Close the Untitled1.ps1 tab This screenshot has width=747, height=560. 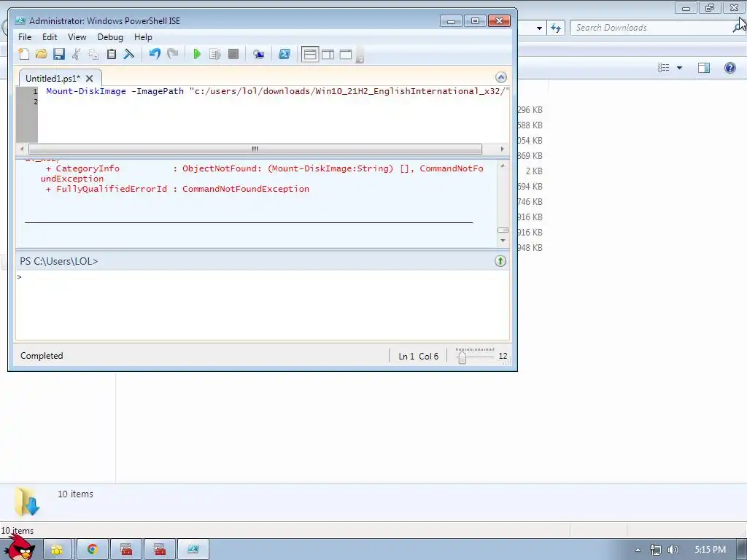[90, 79]
